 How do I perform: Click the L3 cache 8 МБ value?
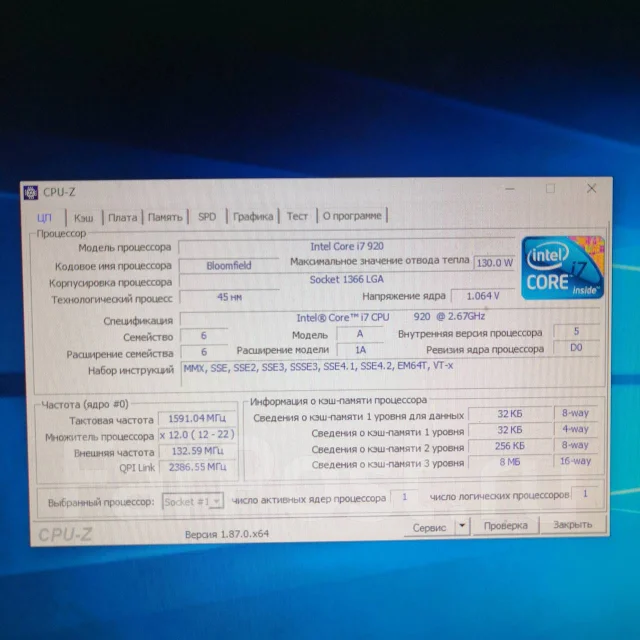[x=509, y=462]
